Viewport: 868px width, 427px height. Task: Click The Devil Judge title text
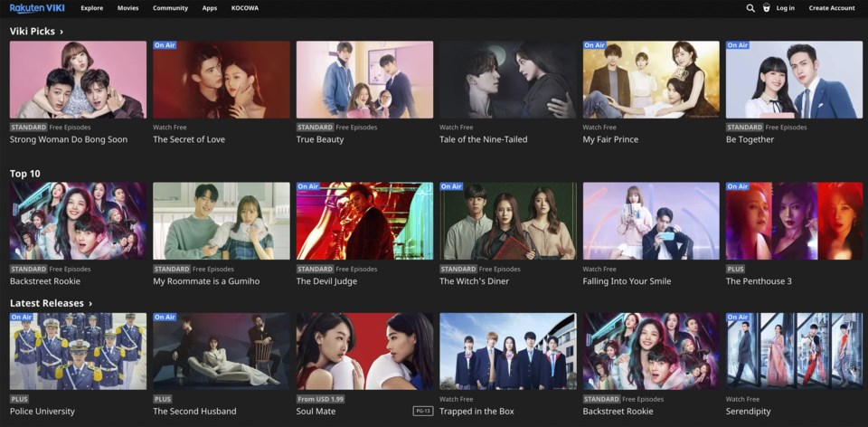(326, 281)
